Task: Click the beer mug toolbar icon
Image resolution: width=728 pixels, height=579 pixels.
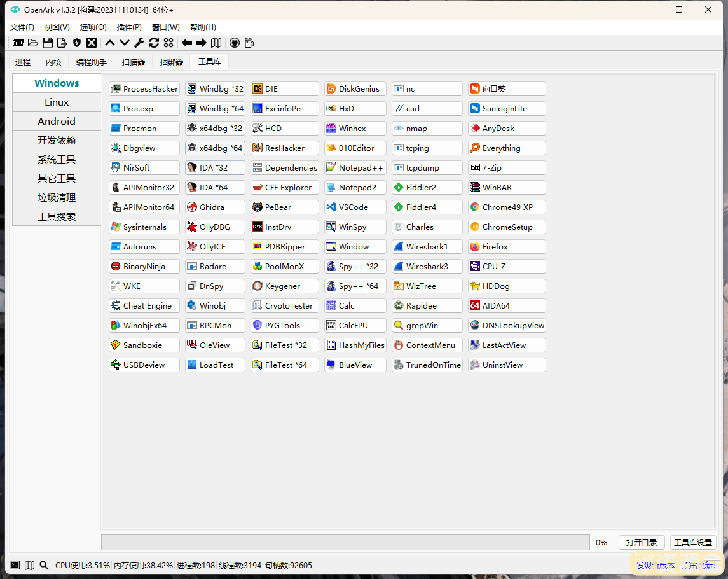Action: (249, 43)
